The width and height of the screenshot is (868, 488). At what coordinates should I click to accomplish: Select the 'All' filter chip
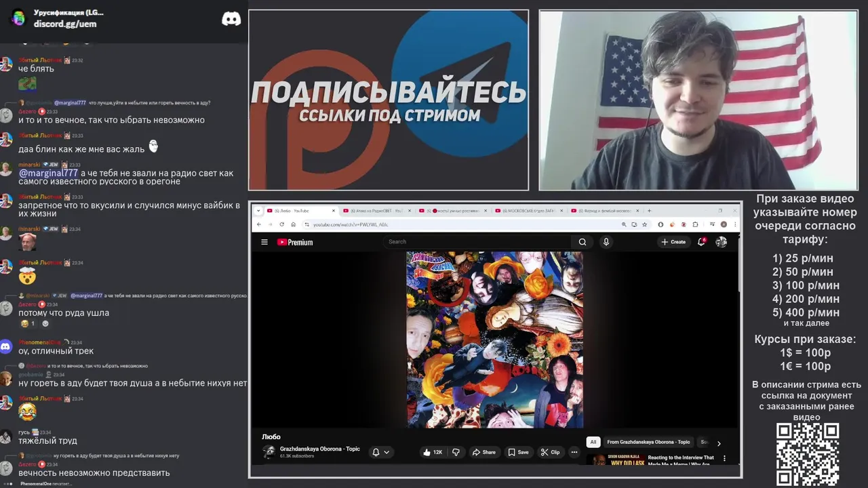coord(593,442)
